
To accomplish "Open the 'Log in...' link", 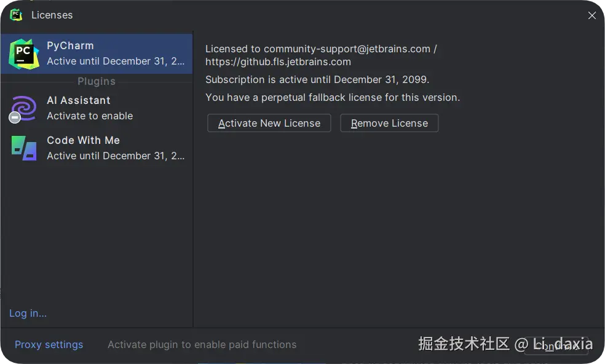I will (x=28, y=313).
